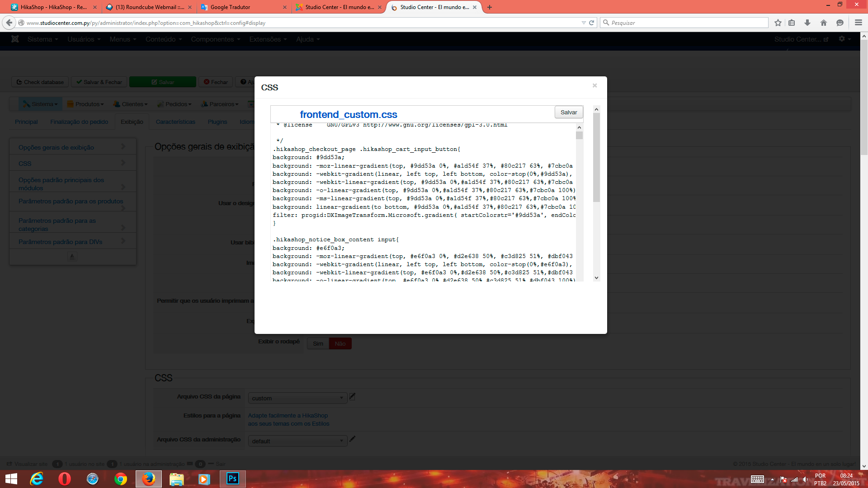Click the browser back arrow button
868x488 pixels.
[x=9, y=23]
